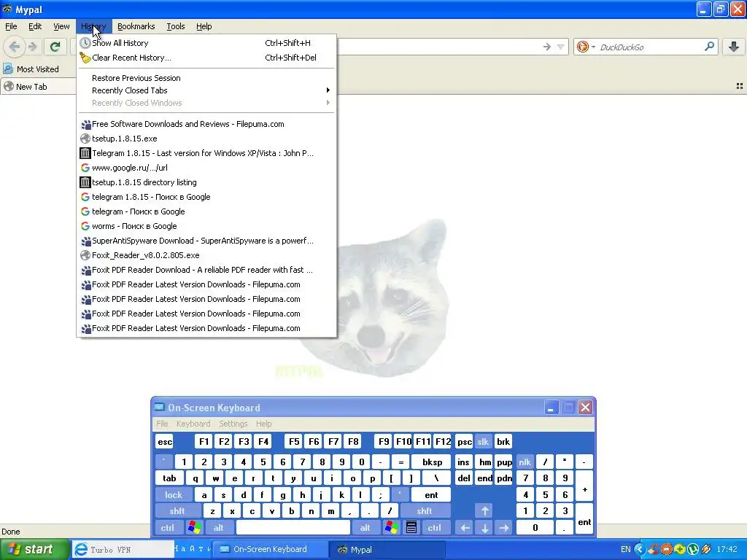Toggle the left ctrl key on keyboard

(167, 528)
